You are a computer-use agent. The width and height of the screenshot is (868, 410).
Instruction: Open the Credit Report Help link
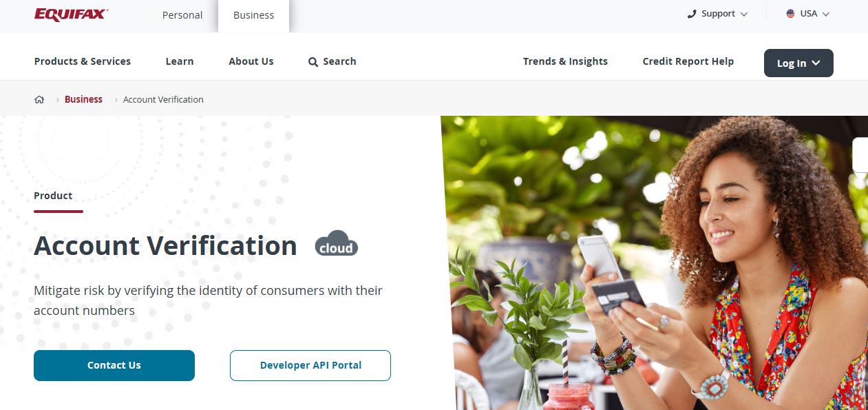click(x=688, y=61)
